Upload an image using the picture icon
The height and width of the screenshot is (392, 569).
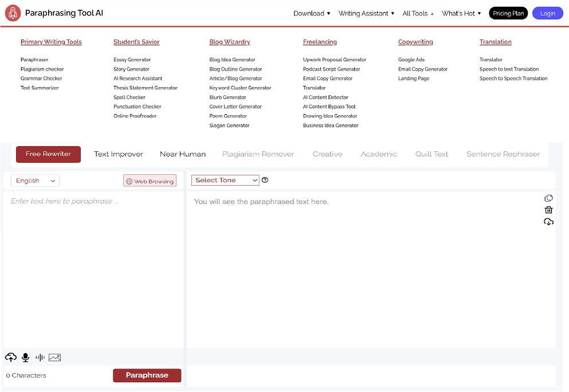55,358
